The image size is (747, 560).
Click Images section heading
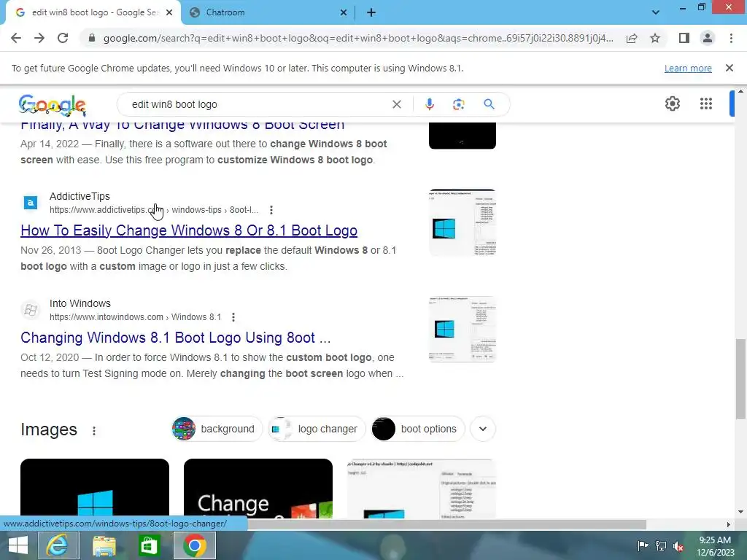tap(49, 429)
